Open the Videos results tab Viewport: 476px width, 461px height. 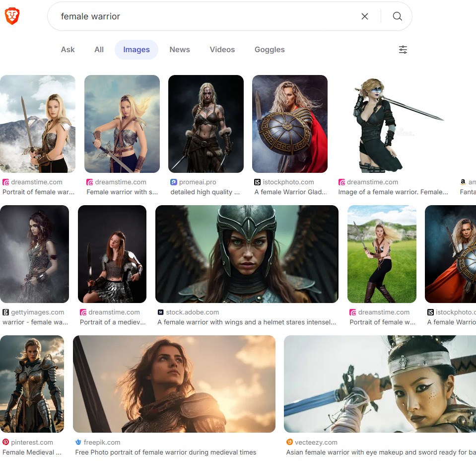coord(222,49)
